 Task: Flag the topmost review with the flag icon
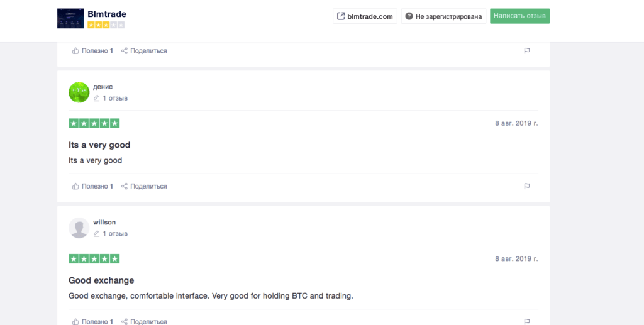(x=527, y=51)
